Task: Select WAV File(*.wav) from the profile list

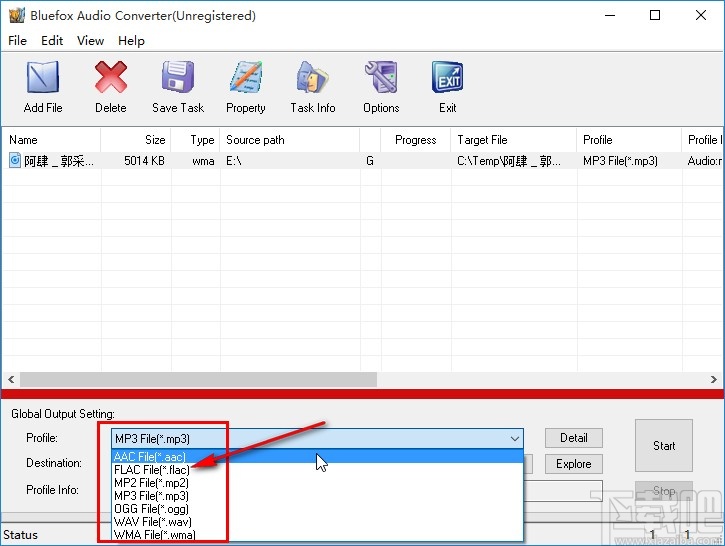Action: (317, 521)
